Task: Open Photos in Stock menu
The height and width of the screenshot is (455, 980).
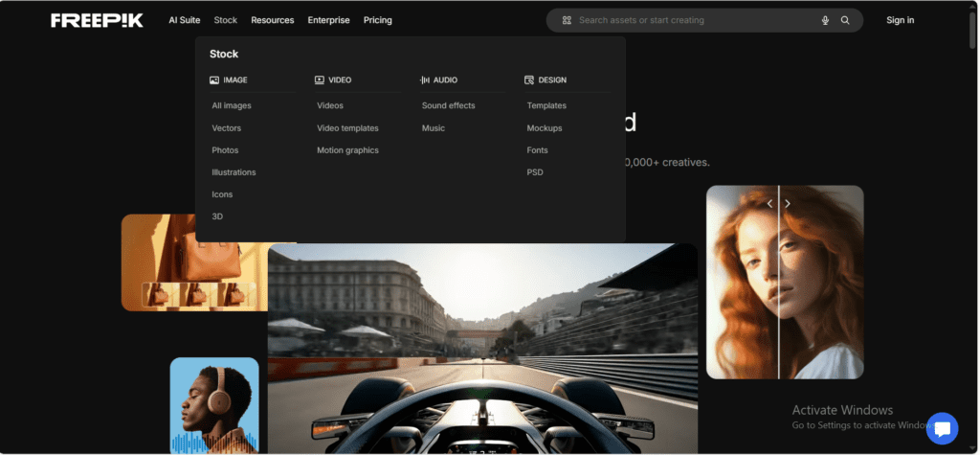Action: [x=225, y=150]
